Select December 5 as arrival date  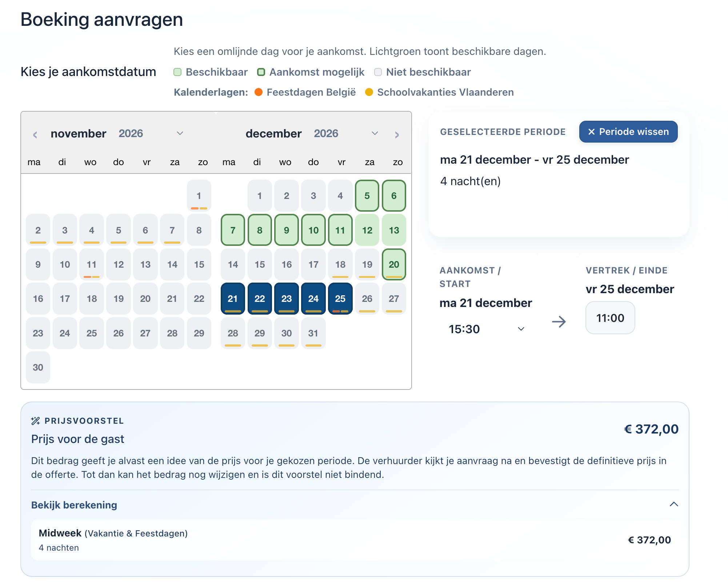[x=367, y=196]
